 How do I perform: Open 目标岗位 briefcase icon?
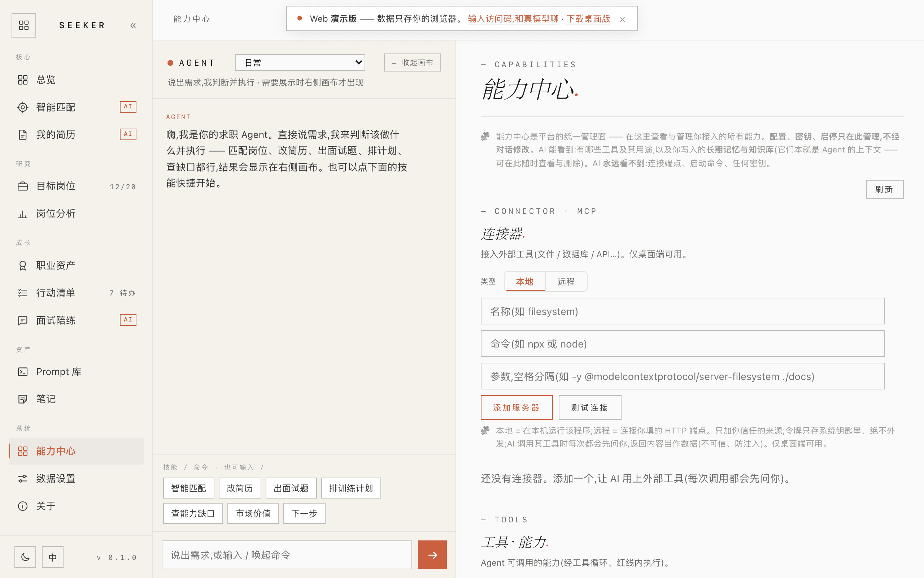pos(22,186)
